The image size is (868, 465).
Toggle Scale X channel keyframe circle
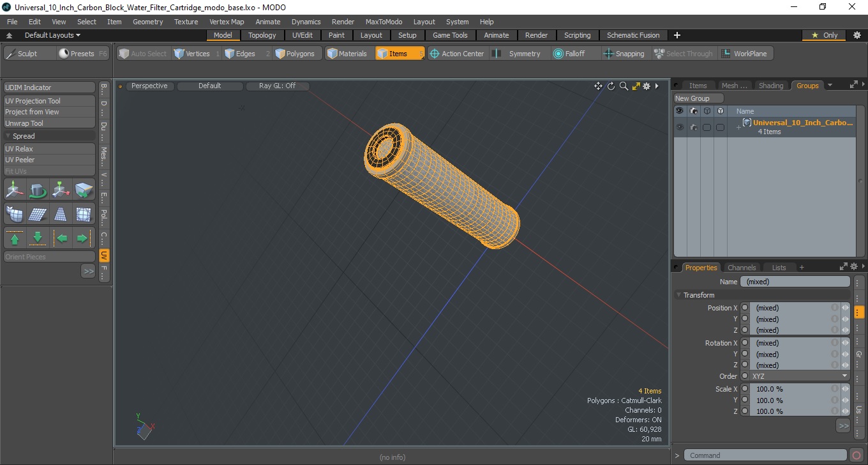point(745,389)
